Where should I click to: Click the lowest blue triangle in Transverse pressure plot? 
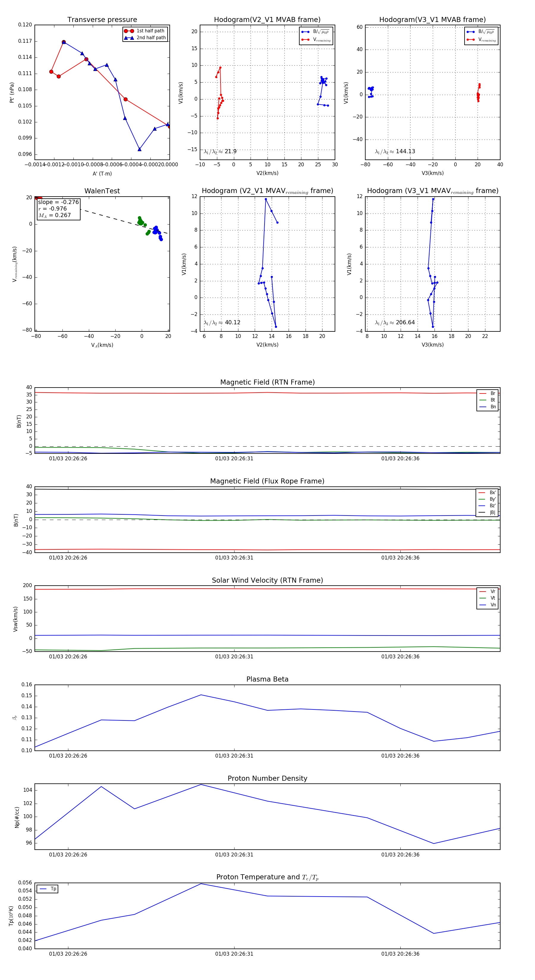(139, 149)
